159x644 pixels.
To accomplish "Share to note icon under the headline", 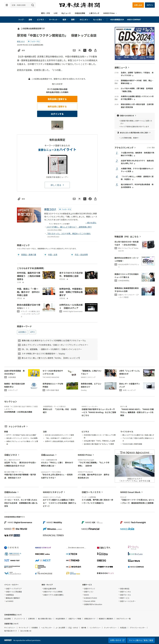I will pyautogui.click(x=79, y=50).
